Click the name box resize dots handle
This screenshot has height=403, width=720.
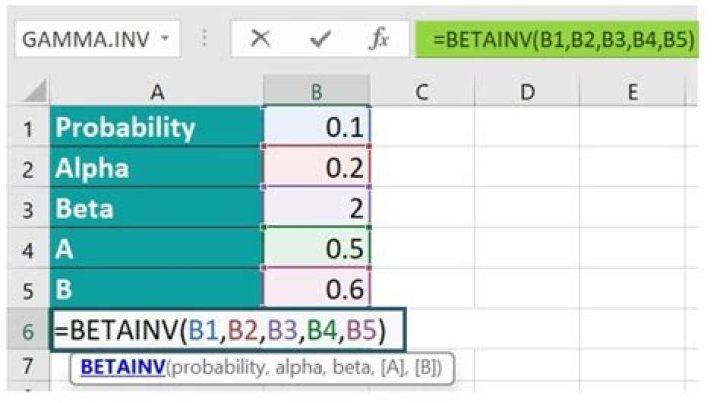pyautogui.click(x=204, y=39)
